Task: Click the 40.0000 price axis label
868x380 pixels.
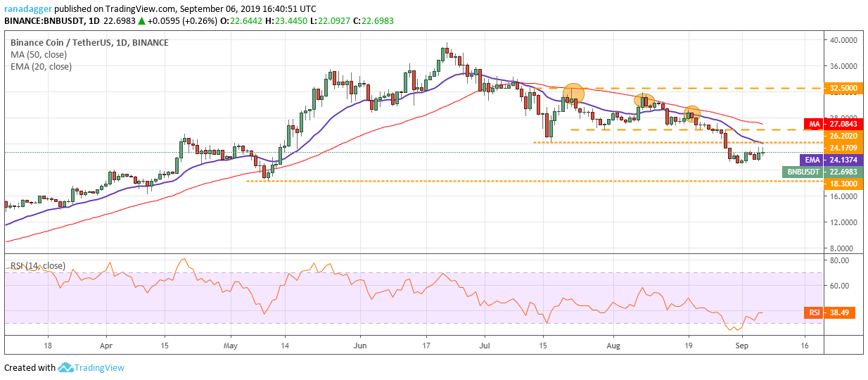Action: point(843,40)
